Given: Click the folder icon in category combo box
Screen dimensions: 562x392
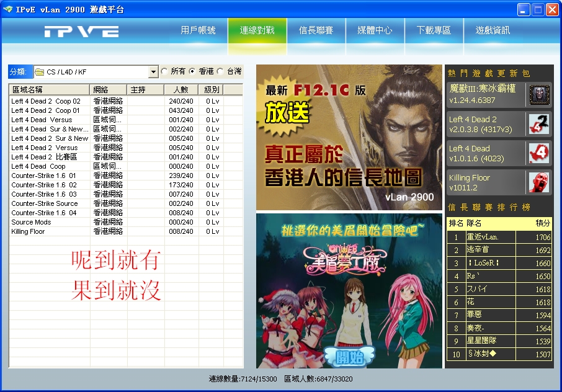Looking at the screenshot, I should click(x=40, y=72).
